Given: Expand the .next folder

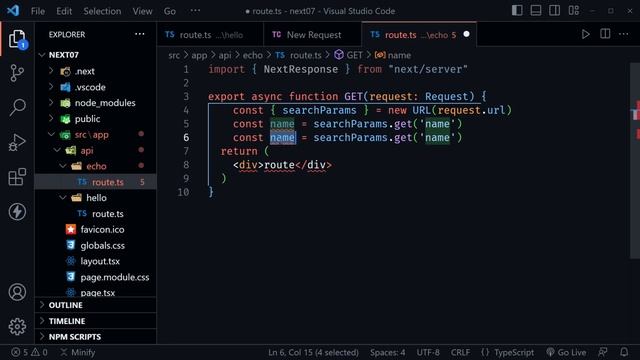Looking at the screenshot, I should pyautogui.click(x=96, y=71).
